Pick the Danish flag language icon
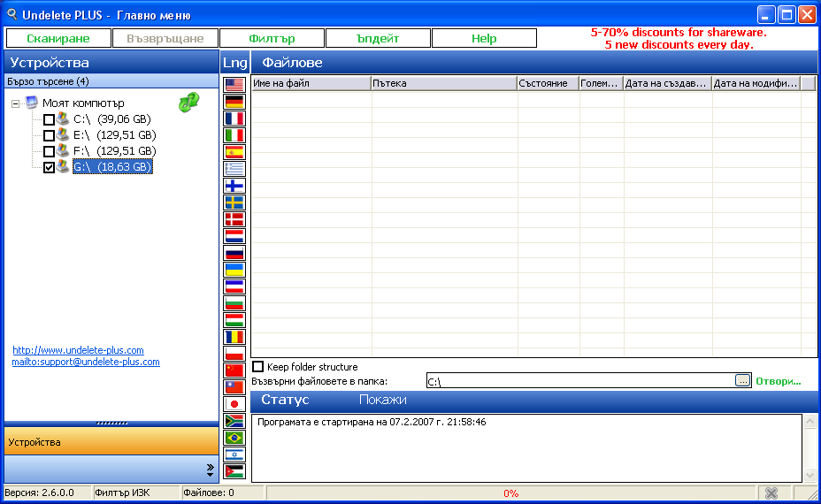The image size is (821, 504). click(x=234, y=218)
